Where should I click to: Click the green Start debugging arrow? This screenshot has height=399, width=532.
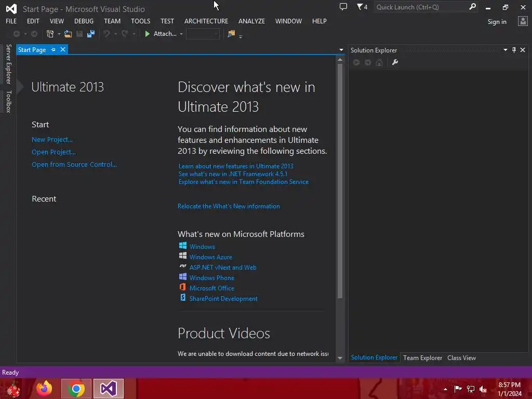[x=147, y=34]
